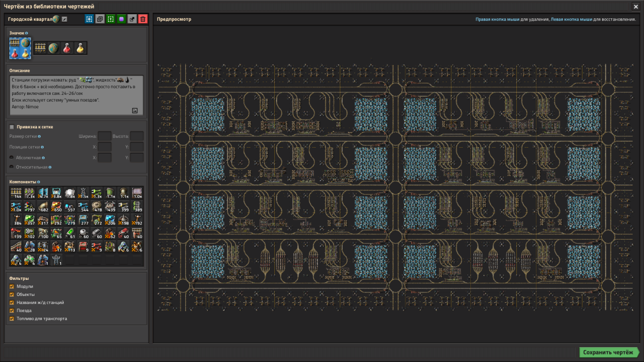Uncheck the Объекты filter
This screenshot has width=644, height=362.
(x=12, y=295)
